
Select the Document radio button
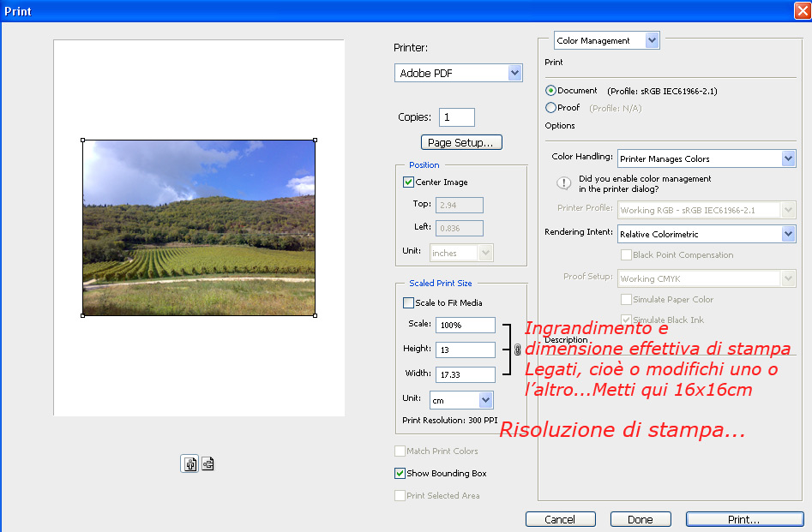(x=550, y=91)
